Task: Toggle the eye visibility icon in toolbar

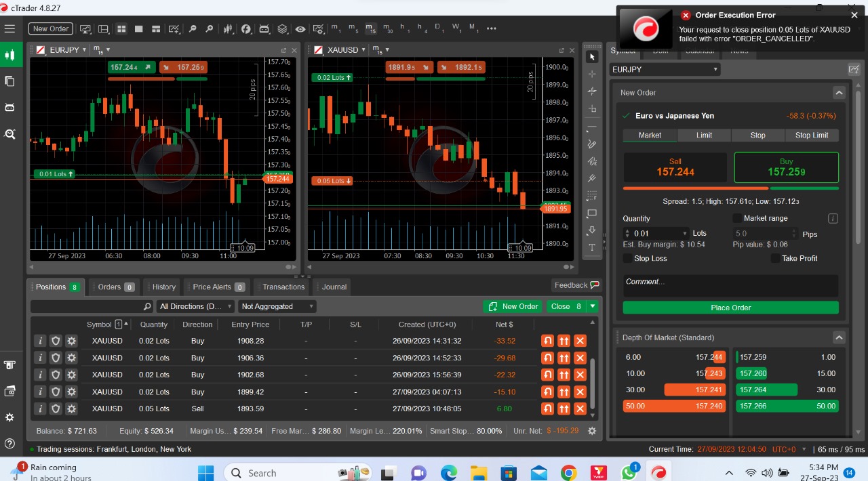Action: tap(300, 28)
